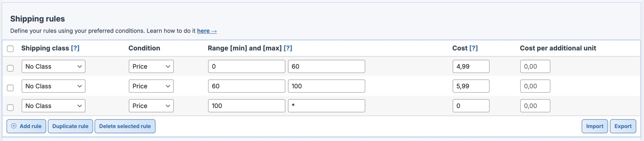
Task: Focus the first rule's Cost field showing 4,99
Action: point(471,66)
